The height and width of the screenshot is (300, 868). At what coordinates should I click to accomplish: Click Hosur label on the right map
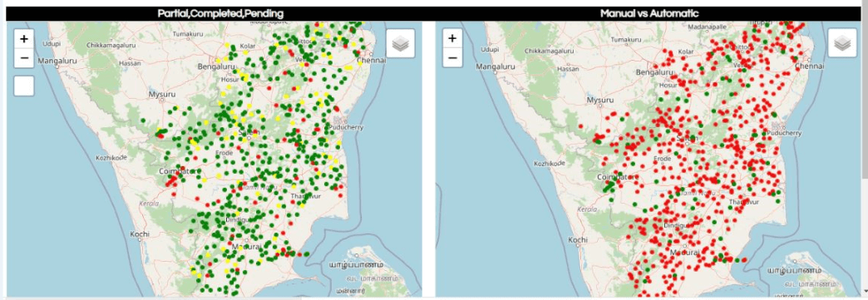click(x=668, y=86)
